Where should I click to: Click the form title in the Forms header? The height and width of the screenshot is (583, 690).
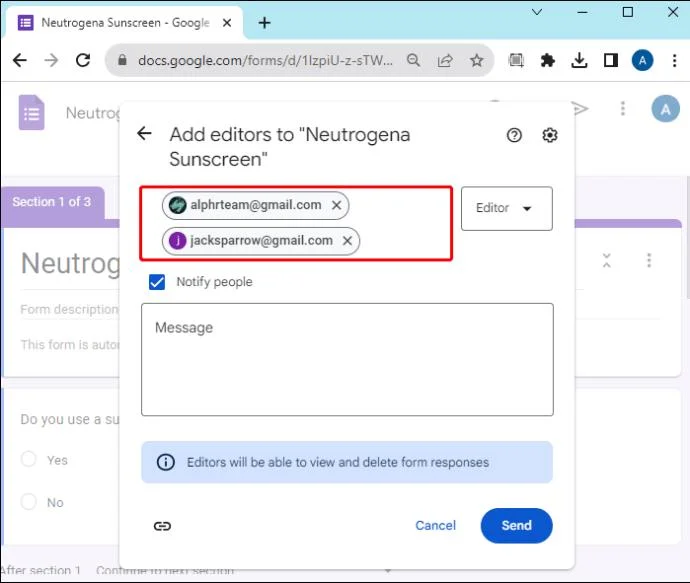[92, 113]
